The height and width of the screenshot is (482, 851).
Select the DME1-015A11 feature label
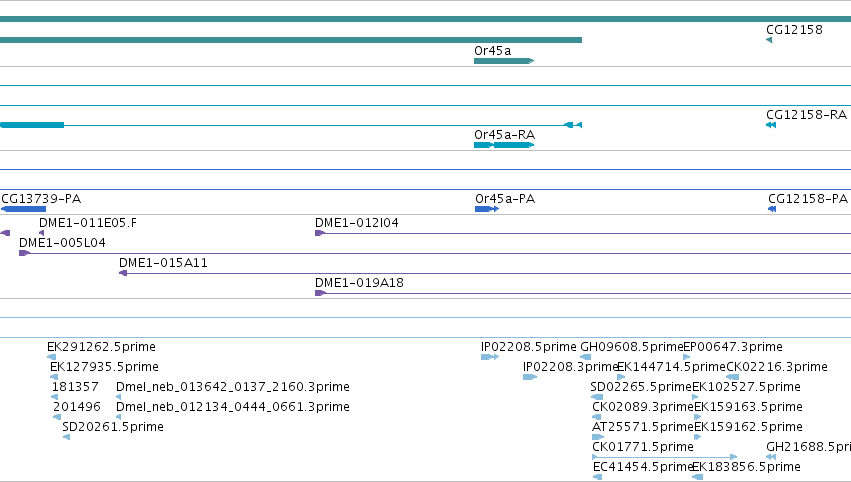coord(163,263)
